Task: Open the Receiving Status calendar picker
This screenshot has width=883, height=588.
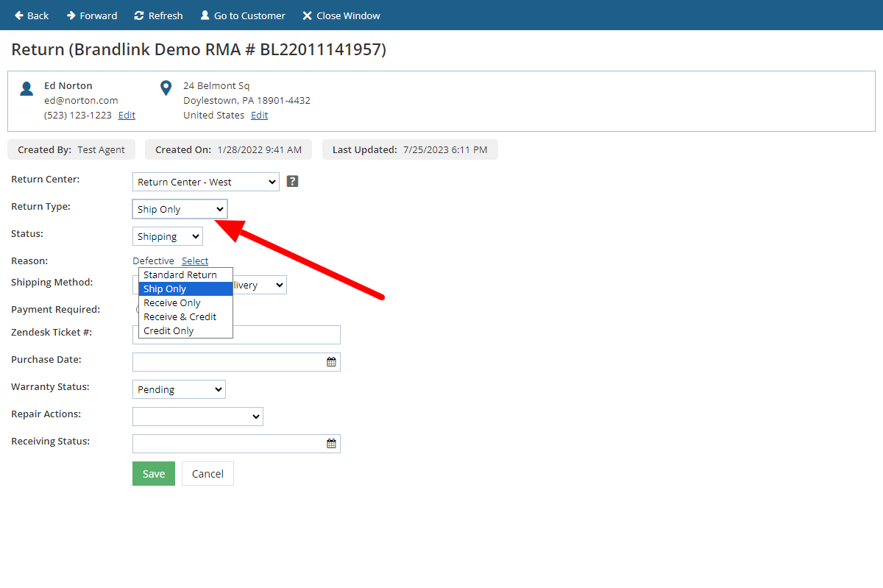Action: click(331, 443)
